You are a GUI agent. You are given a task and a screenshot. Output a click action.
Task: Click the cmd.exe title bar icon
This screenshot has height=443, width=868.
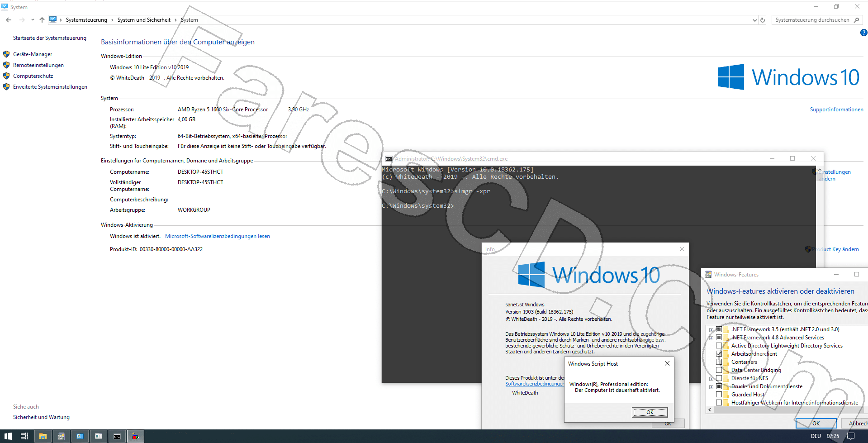[389, 159]
